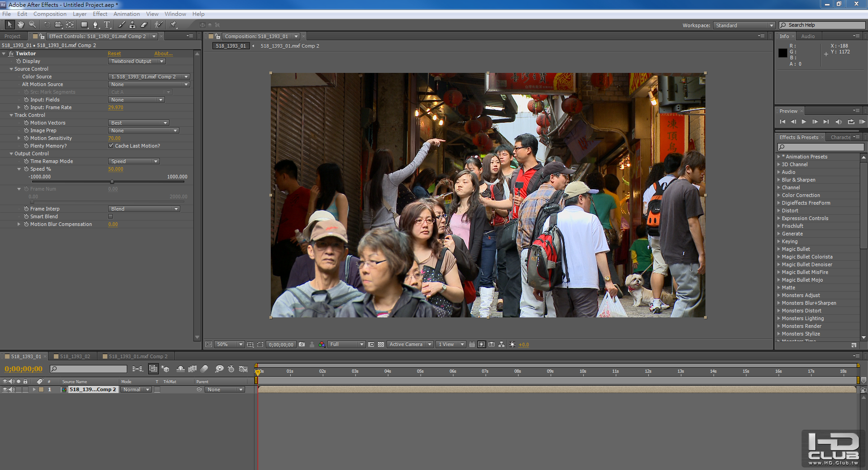The image size is (868, 470).
Task: Choose the Pen tool
Action: click(95, 25)
